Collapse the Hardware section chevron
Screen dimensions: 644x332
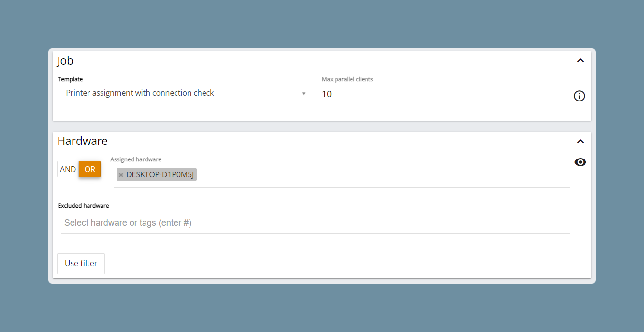coord(581,142)
